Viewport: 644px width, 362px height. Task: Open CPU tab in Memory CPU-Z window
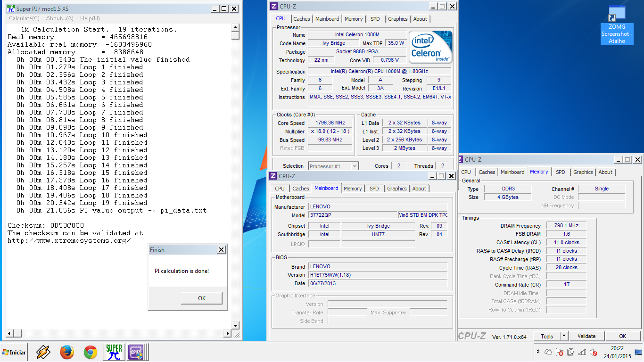coord(466,172)
